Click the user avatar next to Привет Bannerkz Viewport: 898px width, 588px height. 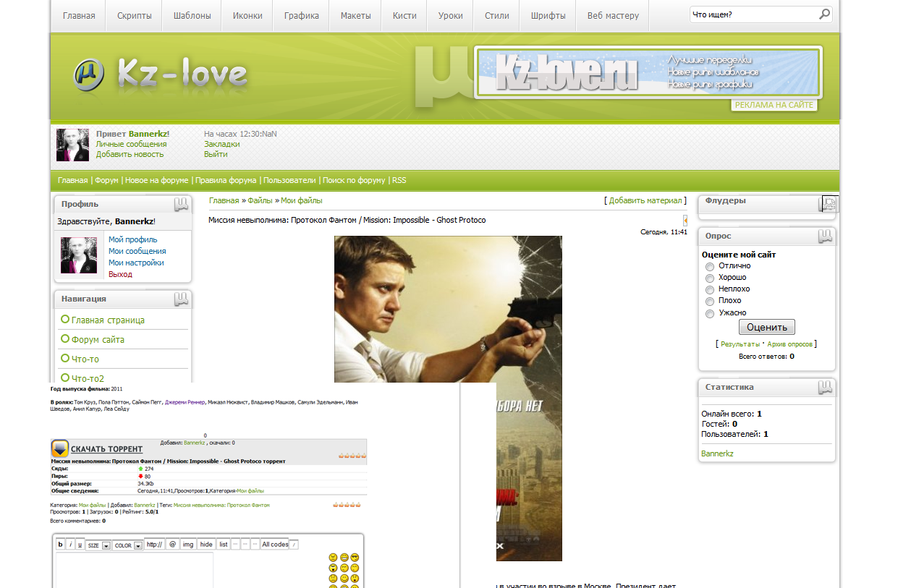point(72,145)
